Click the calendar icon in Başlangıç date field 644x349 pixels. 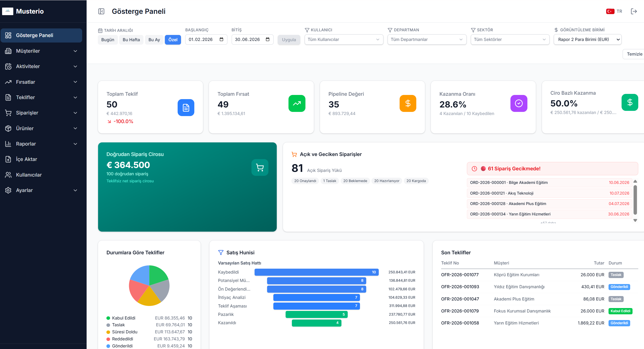pyautogui.click(x=221, y=39)
